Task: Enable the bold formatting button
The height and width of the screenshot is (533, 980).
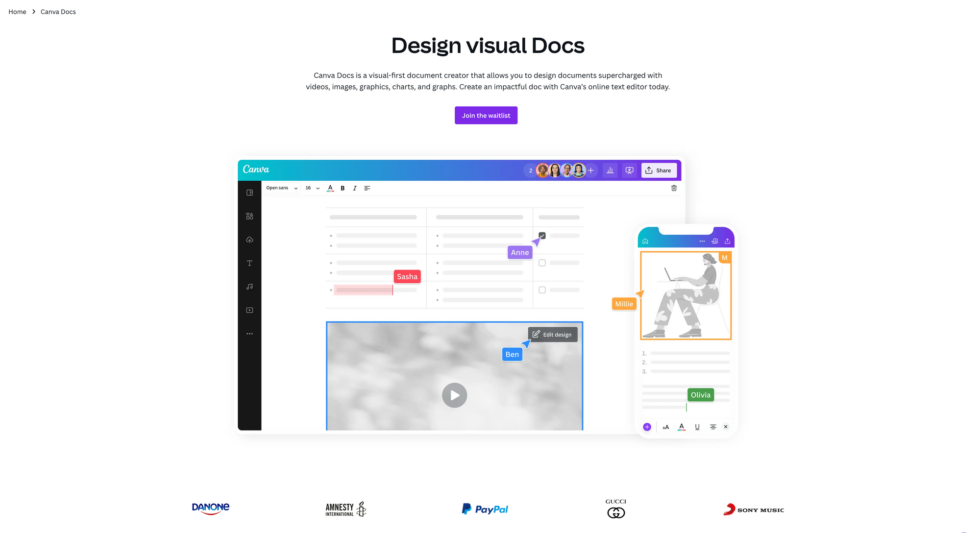Action: pyautogui.click(x=342, y=189)
